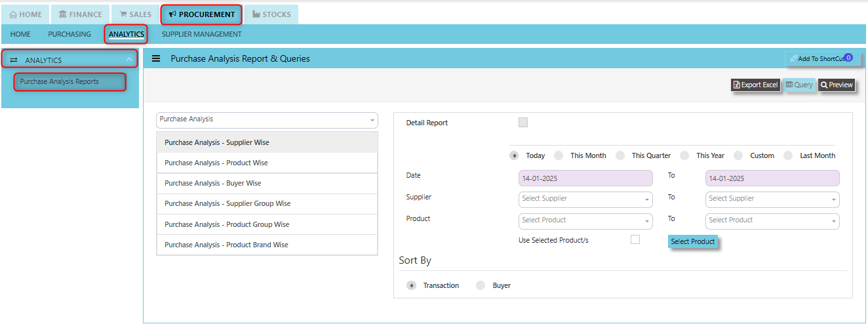This screenshot has width=868, height=326.
Task: Open the from Select Product dropdown
Action: 585,221
